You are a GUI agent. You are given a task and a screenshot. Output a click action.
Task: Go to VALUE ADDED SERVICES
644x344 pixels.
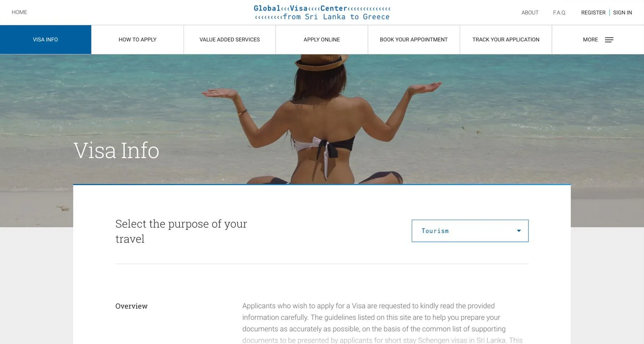click(230, 40)
